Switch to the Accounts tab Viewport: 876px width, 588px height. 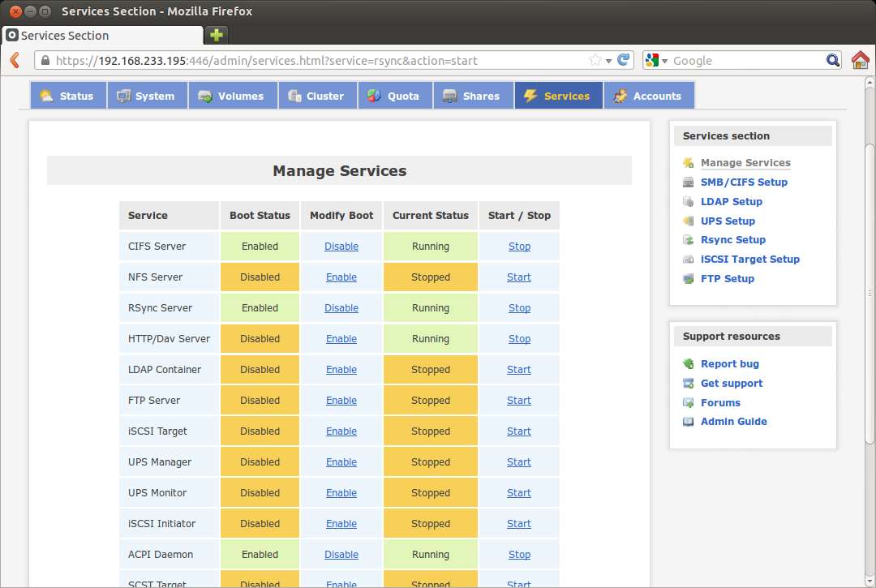tap(648, 96)
